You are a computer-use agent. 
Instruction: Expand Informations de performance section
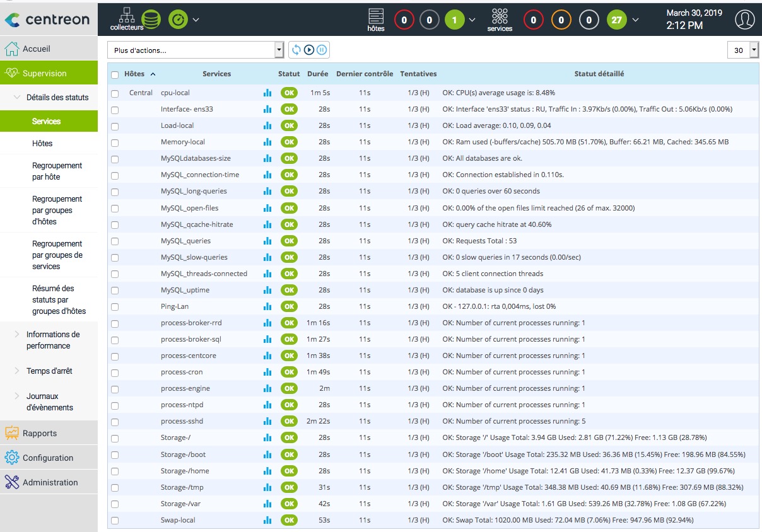point(52,340)
